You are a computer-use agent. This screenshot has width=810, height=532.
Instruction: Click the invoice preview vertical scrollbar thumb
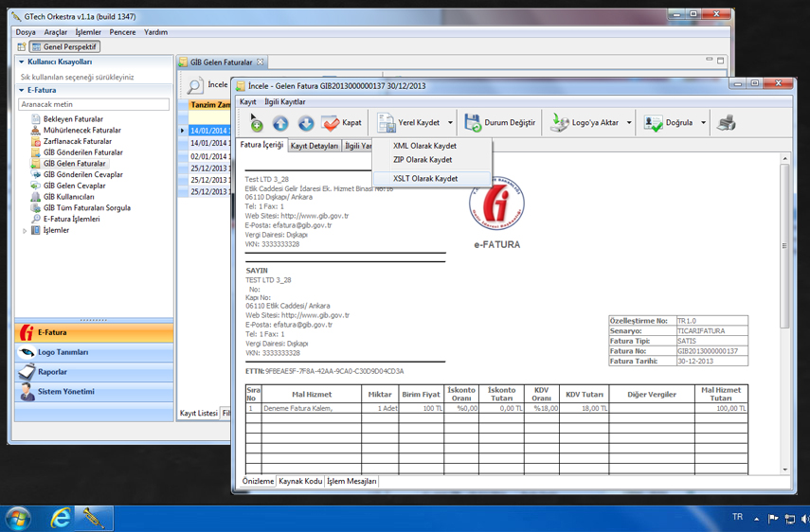pyautogui.click(x=784, y=246)
